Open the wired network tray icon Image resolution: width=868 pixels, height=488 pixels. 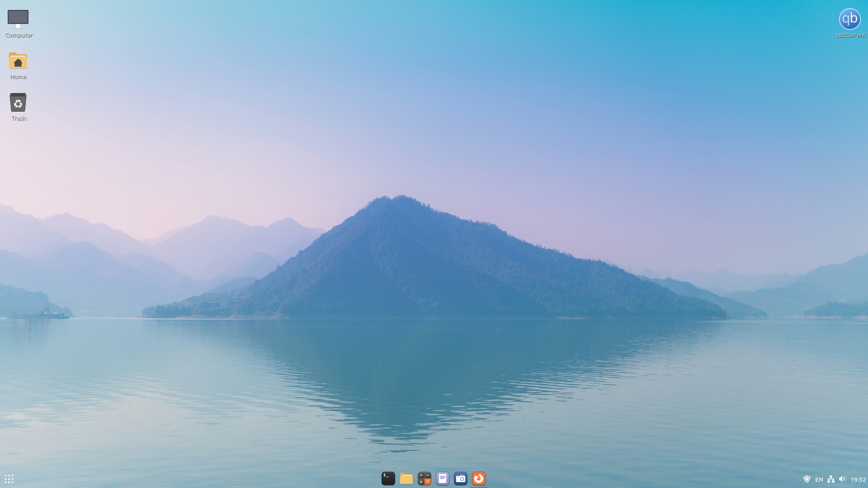click(x=831, y=479)
